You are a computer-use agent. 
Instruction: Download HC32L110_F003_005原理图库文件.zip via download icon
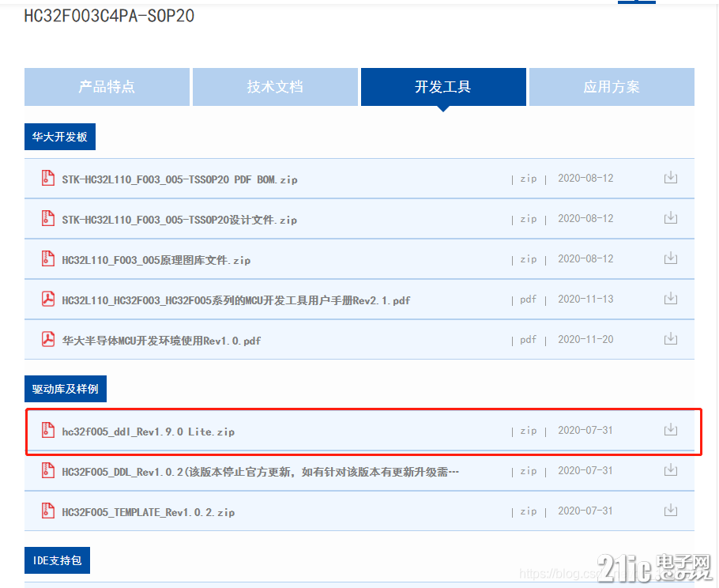click(670, 258)
